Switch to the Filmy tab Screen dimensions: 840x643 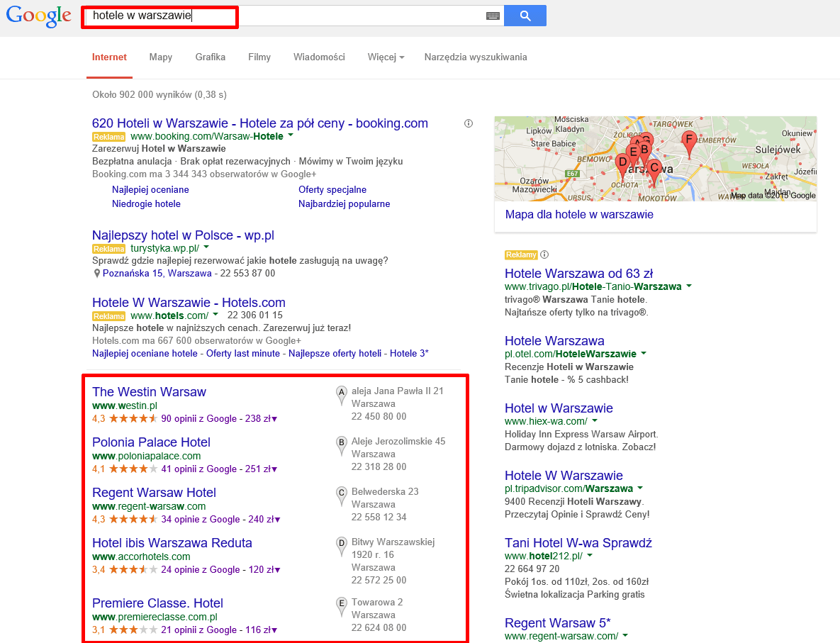[259, 57]
